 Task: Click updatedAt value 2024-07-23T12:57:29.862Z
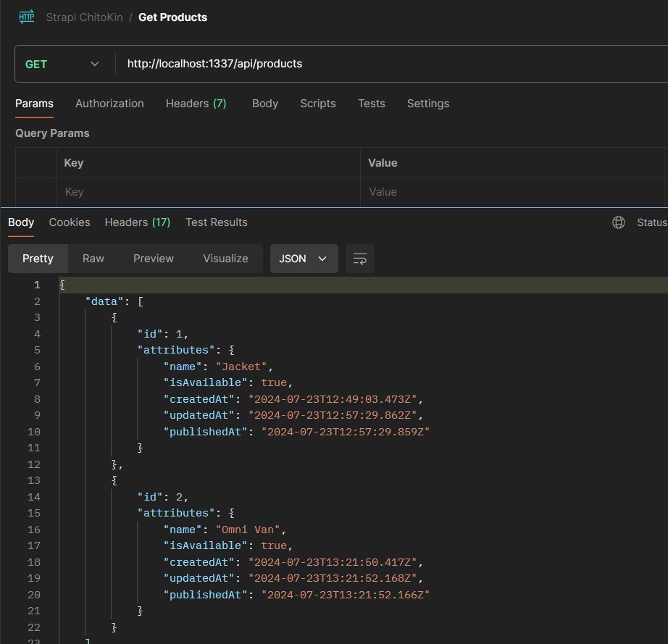(333, 415)
